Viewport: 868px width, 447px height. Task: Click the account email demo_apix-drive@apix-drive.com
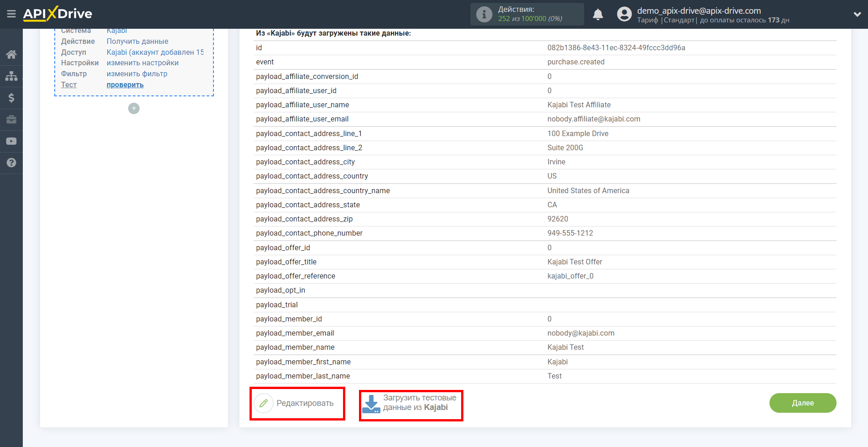699,11
